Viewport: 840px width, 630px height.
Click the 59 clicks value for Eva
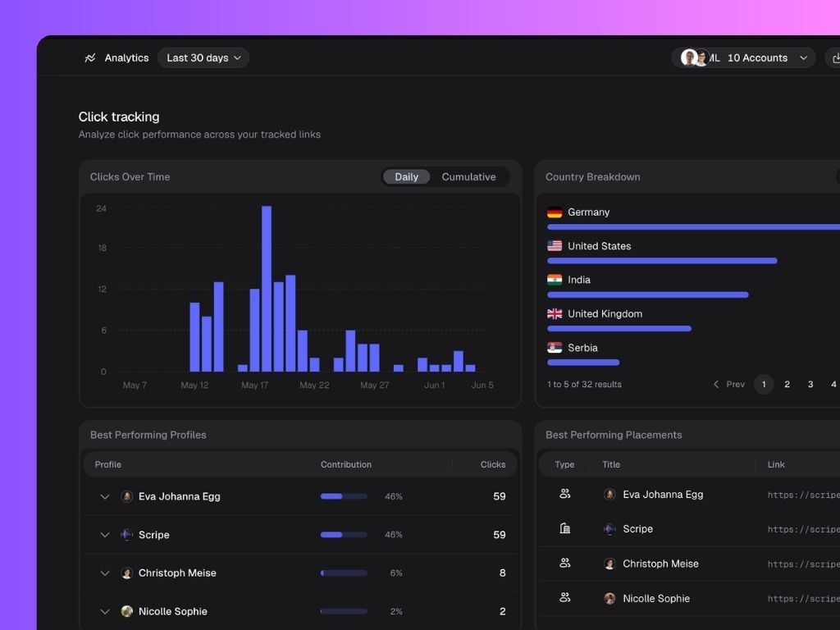coord(500,496)
